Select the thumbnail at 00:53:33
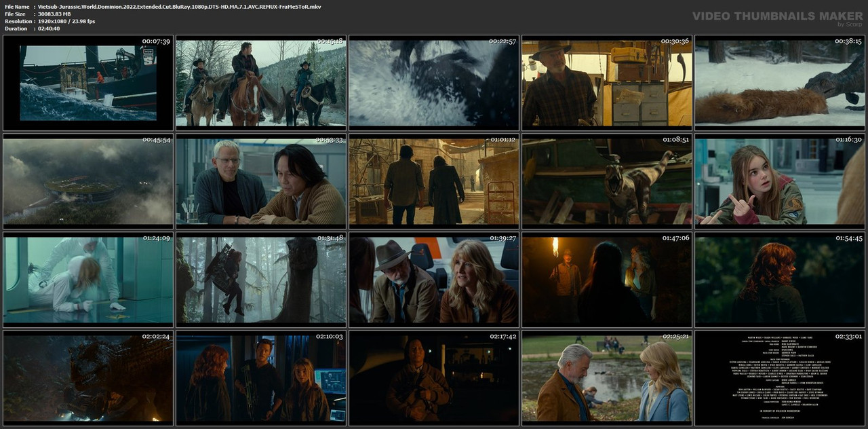The width and height of the screenshot is (868, 429). [261, 181]
